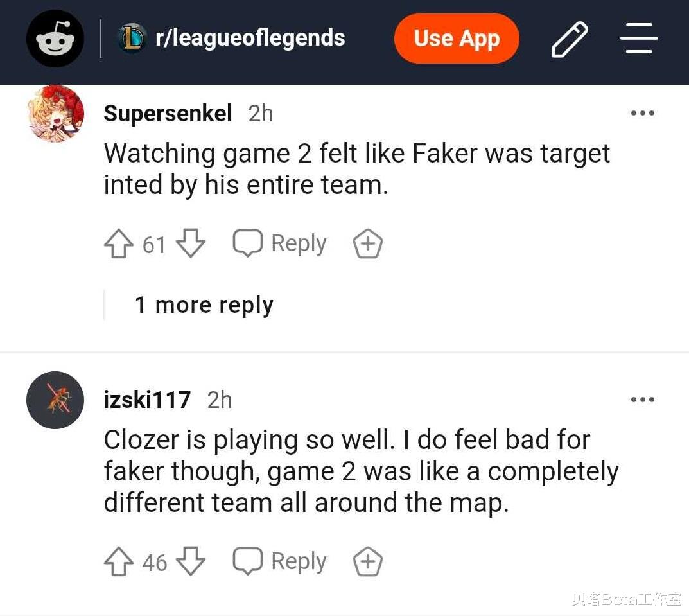Image resolution: width=689 pixels, height=616 pixels.
Task: Click the Reddit snoo logo
Action: point(55,39)
